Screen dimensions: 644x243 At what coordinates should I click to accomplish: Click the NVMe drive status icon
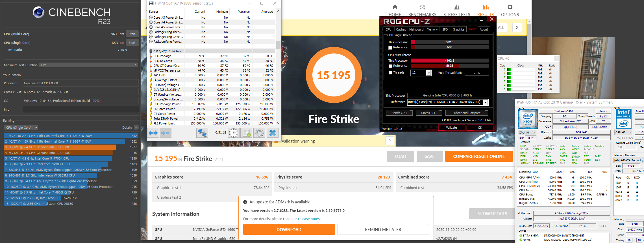click(x=521, y=240)
